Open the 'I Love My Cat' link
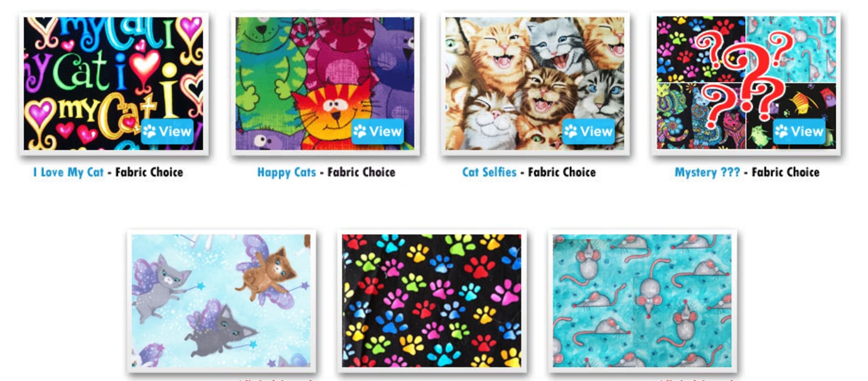The image size is (868, 381). (x=68, y=172)
